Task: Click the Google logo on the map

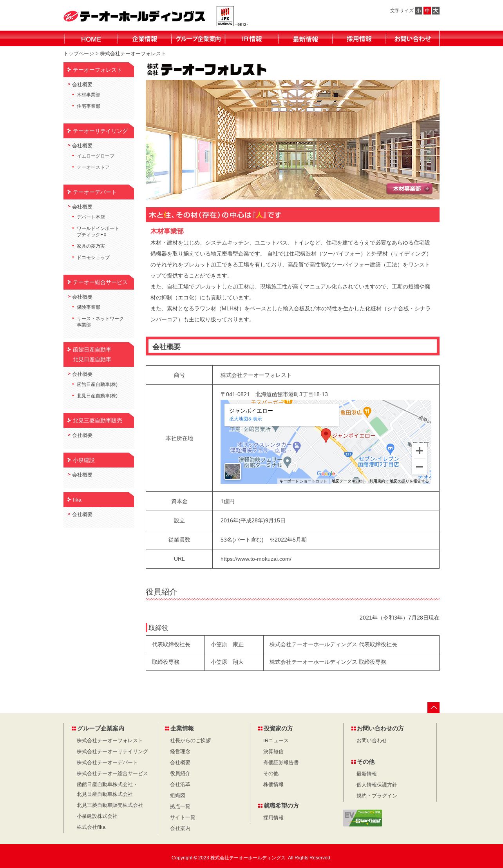Action: coord(326,473)
